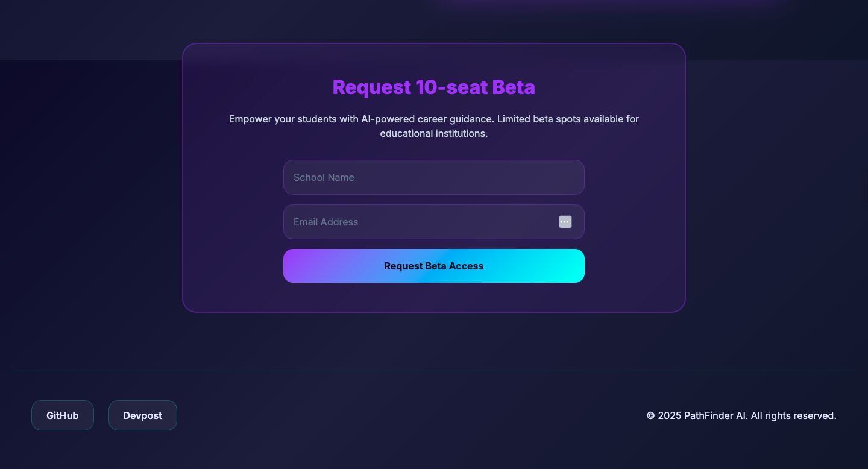The height and width of the screenshot is (469, 868).
Task: Click the copyright © symbol in footer
Action: point(650,415)
